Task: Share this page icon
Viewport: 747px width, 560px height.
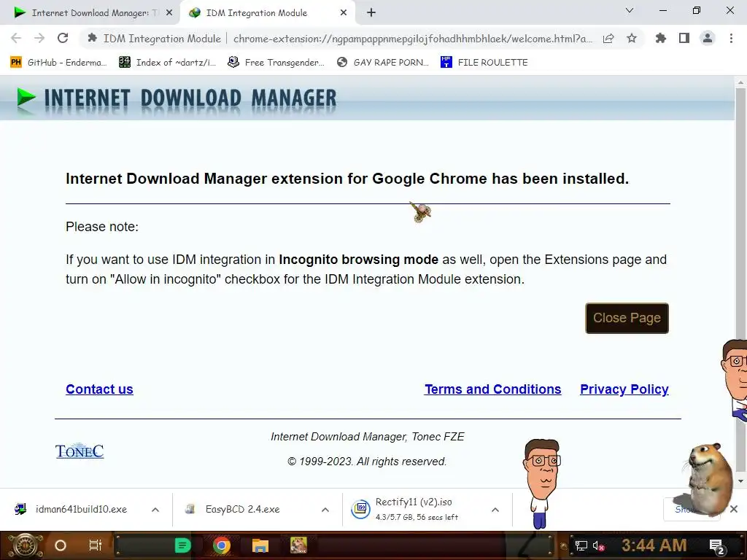Action: (x=608, y=39)
